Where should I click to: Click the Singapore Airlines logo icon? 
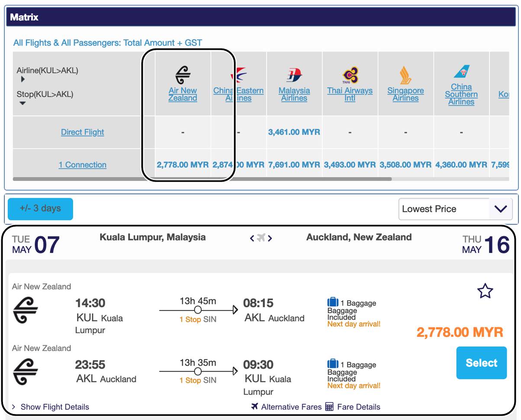[405, 75]
